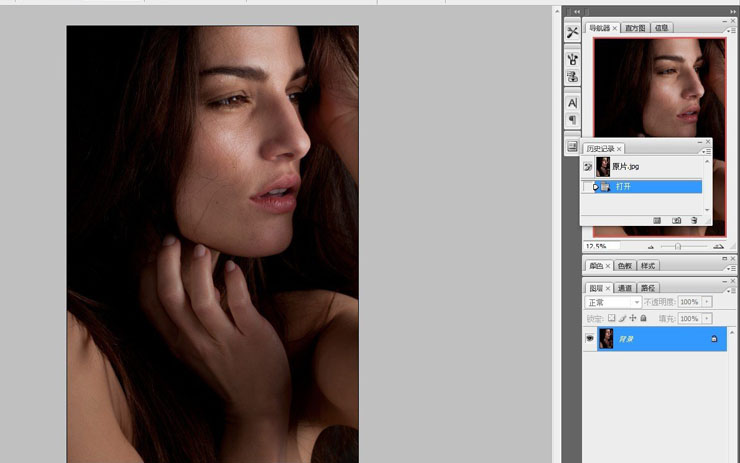
Task: Click the lock icon on 背景 layer
Action: coord(714,338)
